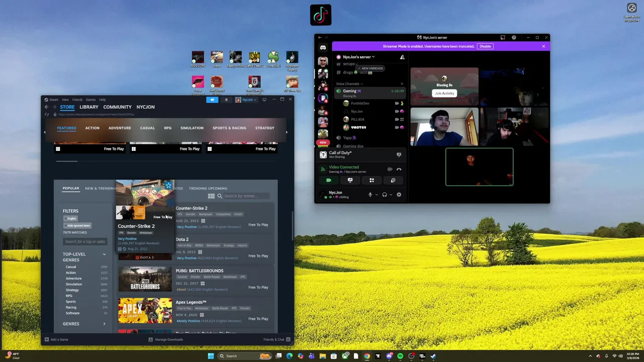Switch Steam list to grid view icon
Viewport: 644px width, 362px height.
211,196
